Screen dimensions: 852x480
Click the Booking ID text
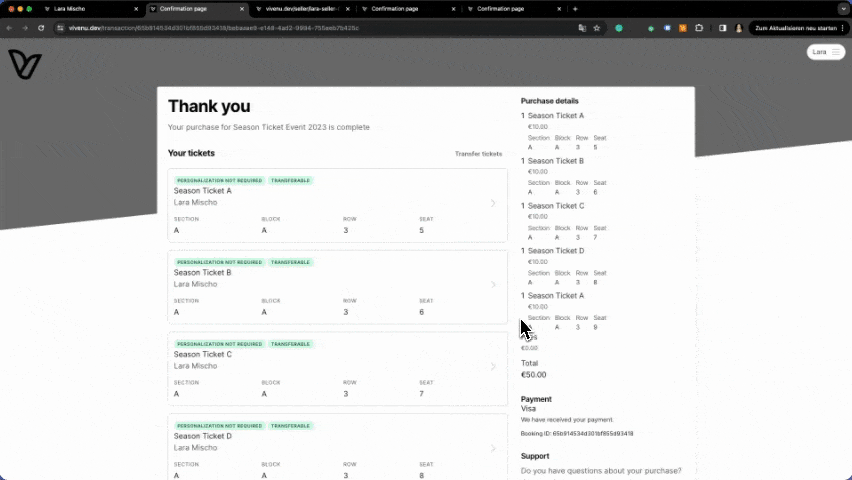[x=577, y=434]
